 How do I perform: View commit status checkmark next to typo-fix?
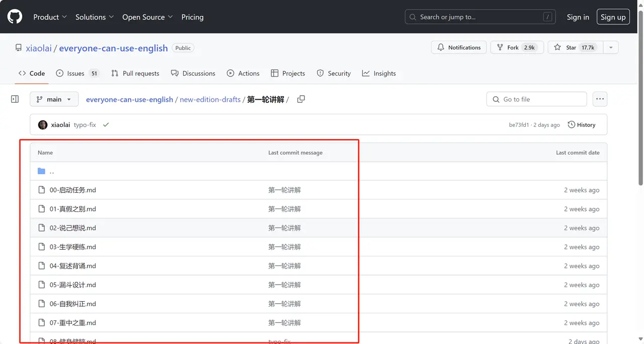coord(106,125)
